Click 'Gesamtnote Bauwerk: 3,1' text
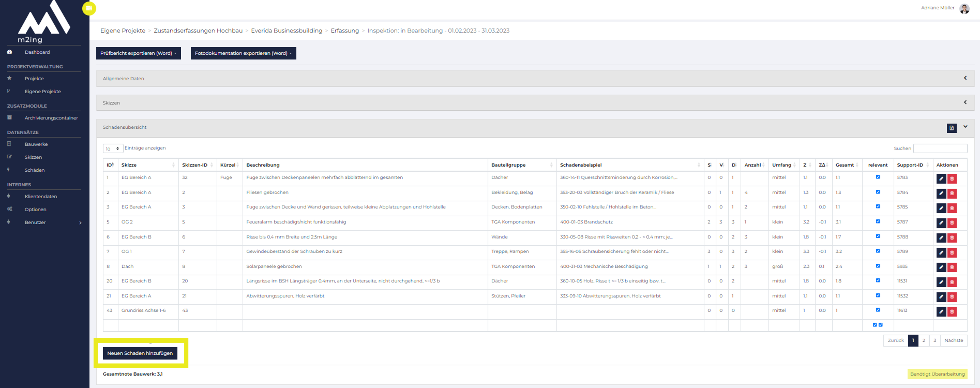 pos(133,374)
